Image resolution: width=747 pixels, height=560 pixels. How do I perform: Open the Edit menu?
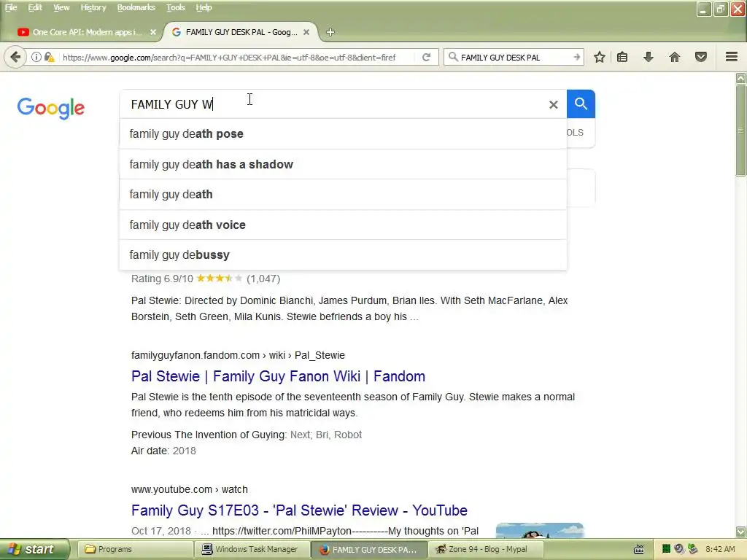point(35,7)
